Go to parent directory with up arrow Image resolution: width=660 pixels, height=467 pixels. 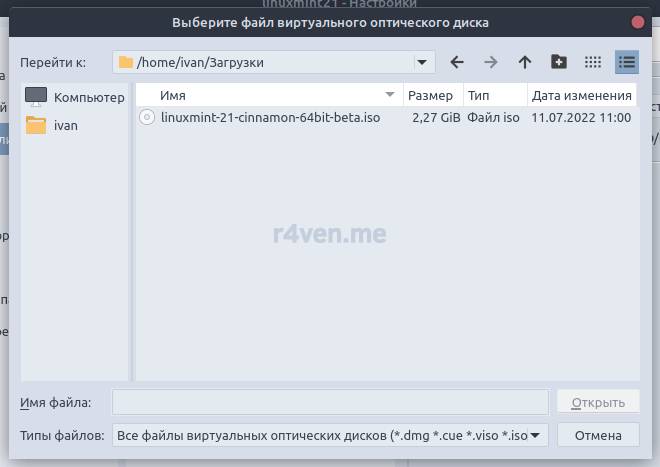(525, 62)
